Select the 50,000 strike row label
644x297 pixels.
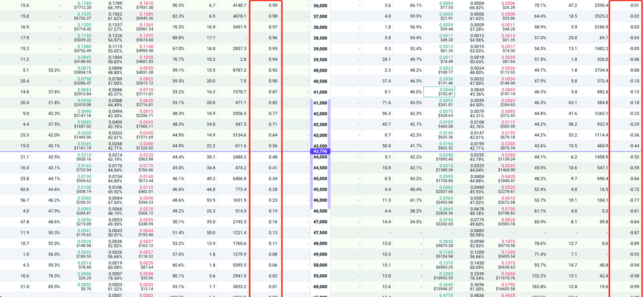[320, 265]
